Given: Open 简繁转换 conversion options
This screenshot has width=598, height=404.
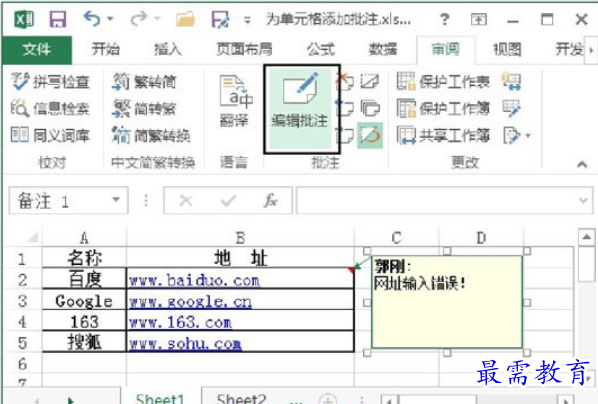Looking at the screenshot, I should [151, 135].
